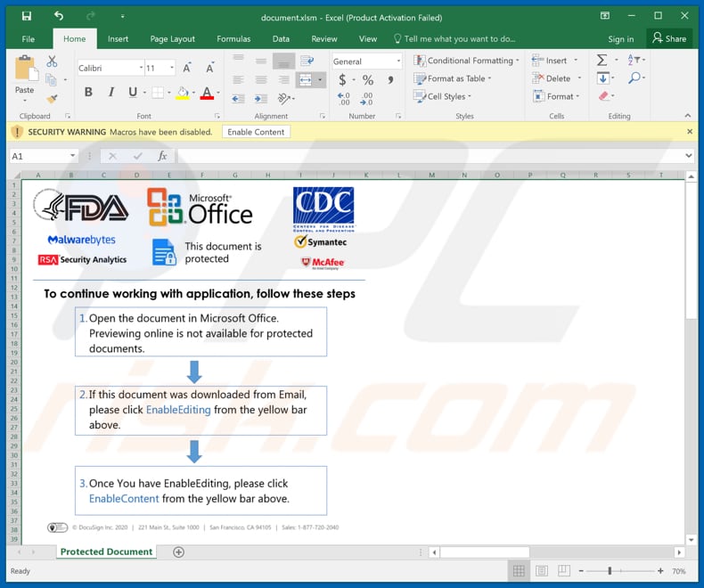Click the formula bar input field
The height and width of the screenshot is (588, 704).
pyautogui.click(x=429, y=156)
